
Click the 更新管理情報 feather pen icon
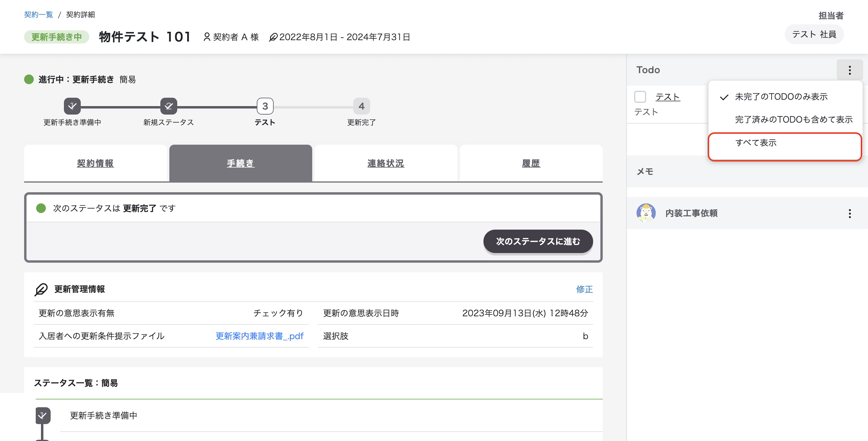coord(41,289)
